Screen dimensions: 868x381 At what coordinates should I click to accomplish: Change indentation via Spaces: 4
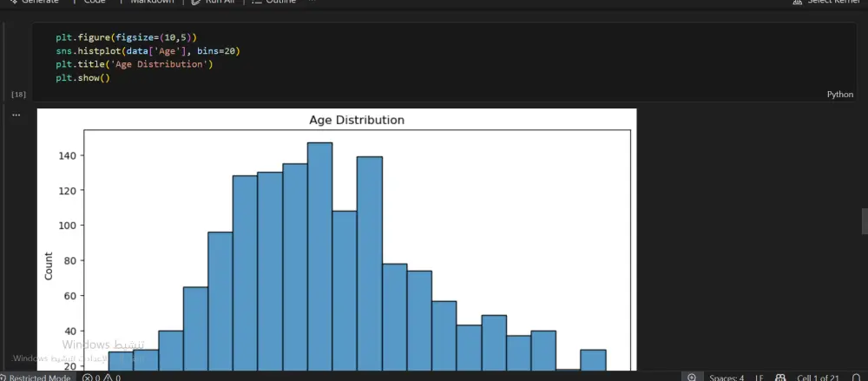(x=727, y=378)
